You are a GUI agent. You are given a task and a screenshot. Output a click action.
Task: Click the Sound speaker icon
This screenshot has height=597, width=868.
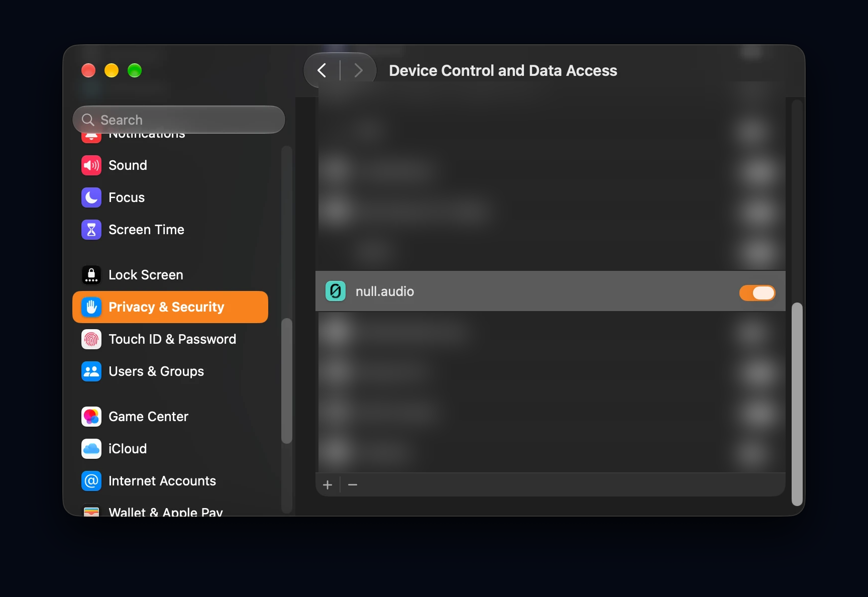tap(91, 165)
